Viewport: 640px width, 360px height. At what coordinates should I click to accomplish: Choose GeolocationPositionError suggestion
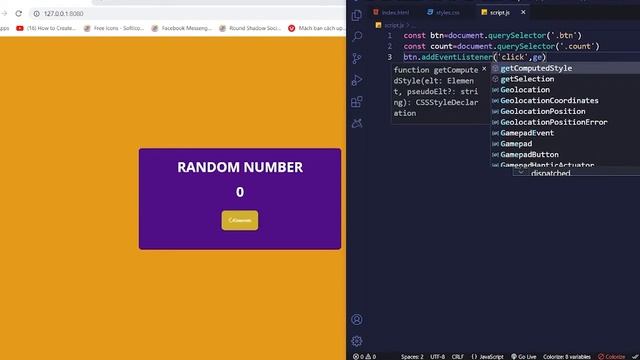pyautogui.click(x=565, y=122)
